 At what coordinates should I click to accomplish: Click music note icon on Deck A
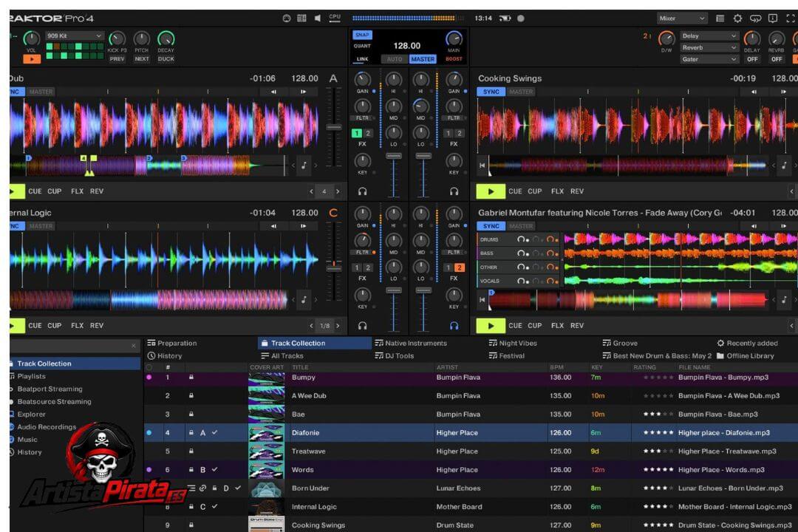(304, 166)
